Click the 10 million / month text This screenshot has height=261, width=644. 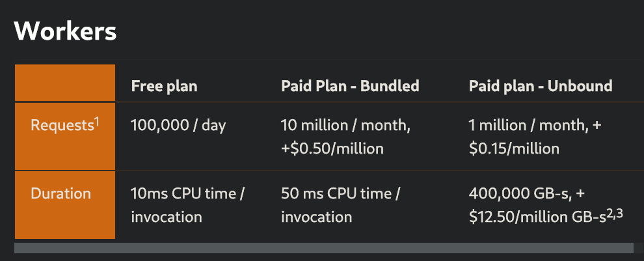(x=345, y=126)
